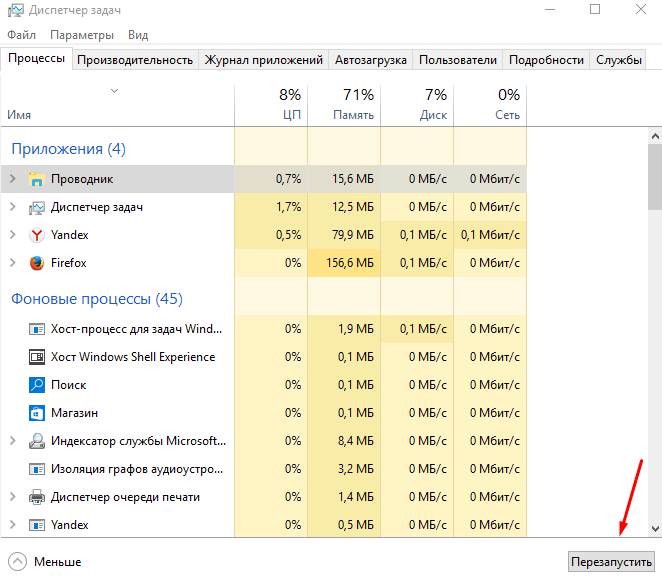Screen dimensions: 662x585
Task: Open the Автозагрузка tab
Action: (371, 60)
